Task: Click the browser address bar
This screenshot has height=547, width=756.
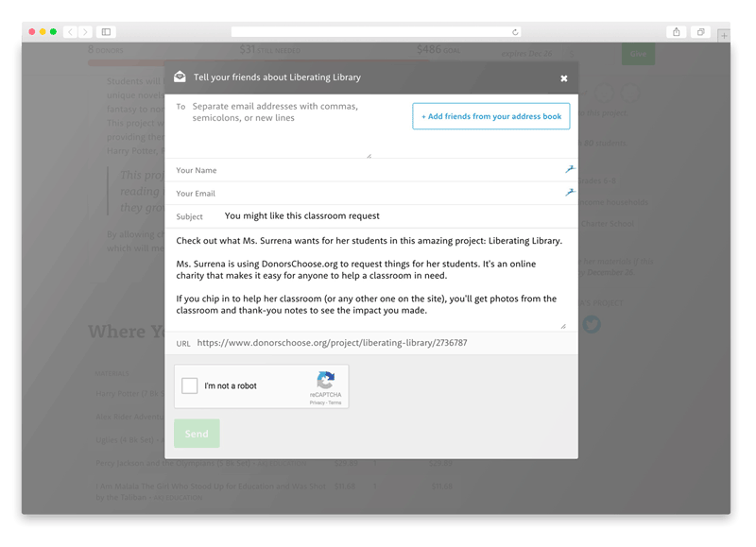Action: click(x=376, y=32)
